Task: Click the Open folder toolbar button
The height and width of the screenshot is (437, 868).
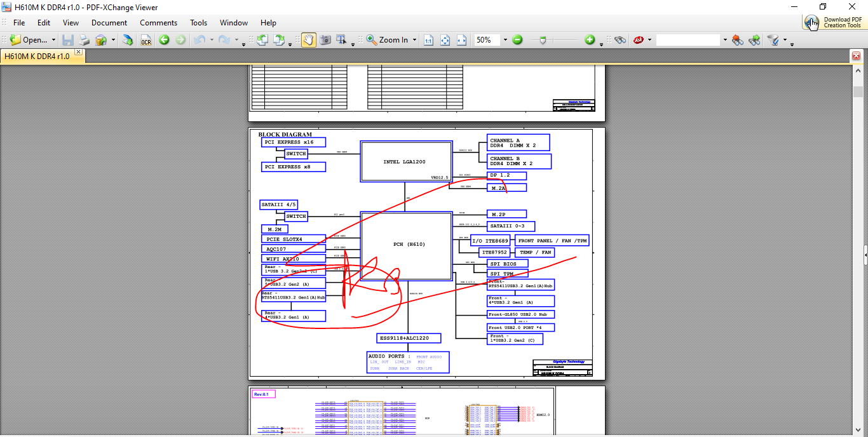Action: [29, 40]
